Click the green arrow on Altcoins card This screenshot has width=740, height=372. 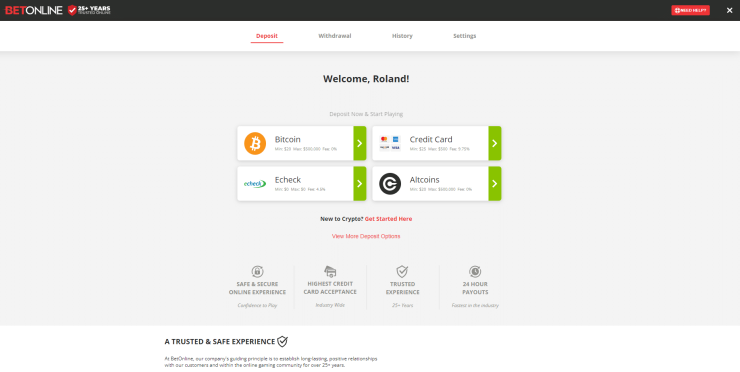495,184
